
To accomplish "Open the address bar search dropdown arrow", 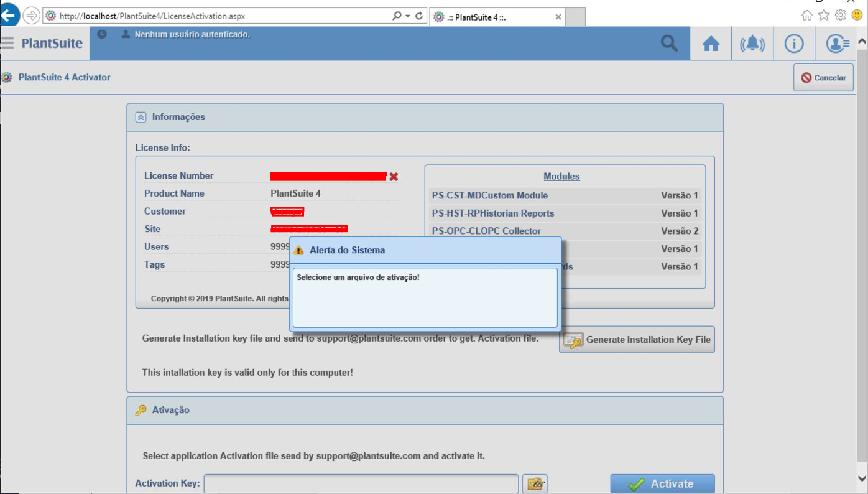I will point(408,16).
